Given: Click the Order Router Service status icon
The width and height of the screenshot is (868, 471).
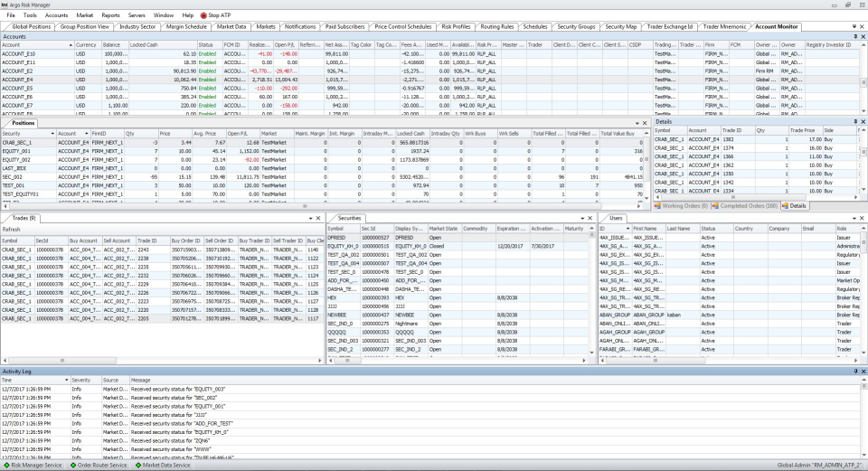Looking at the screenshot, I should (73, 466).
